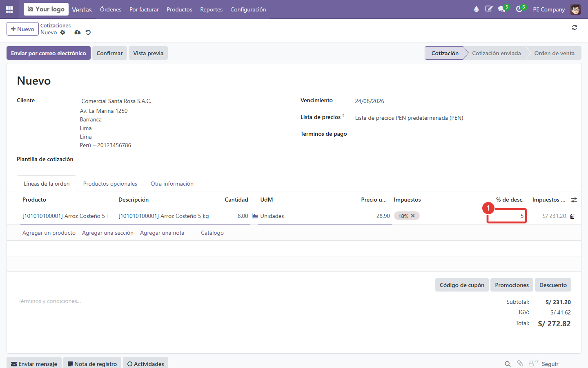Screen dimensions: 588x368
Task: Go to the Ventas app home
Action: (x=82, y=10)
